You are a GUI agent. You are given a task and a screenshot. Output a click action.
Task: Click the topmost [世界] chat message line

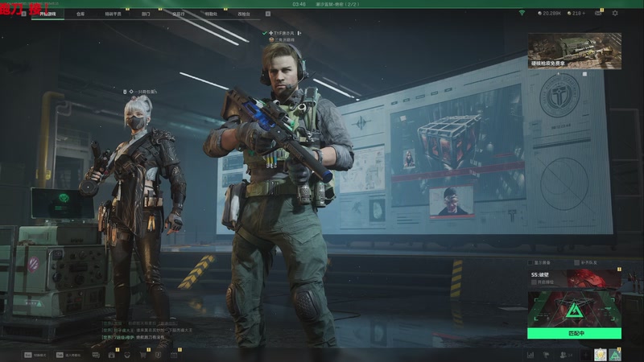click(x=139, y=323)
